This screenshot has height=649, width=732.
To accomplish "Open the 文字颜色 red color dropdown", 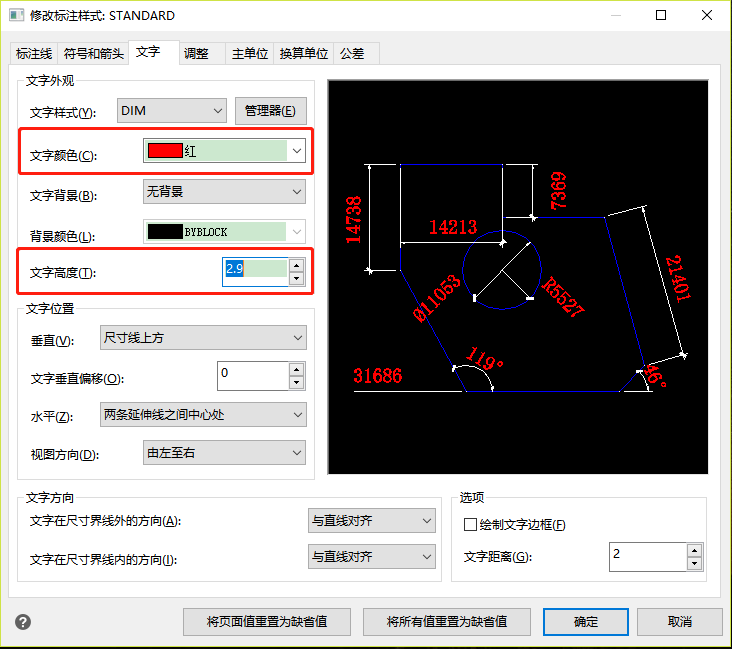I will click(x=225, y=151).
